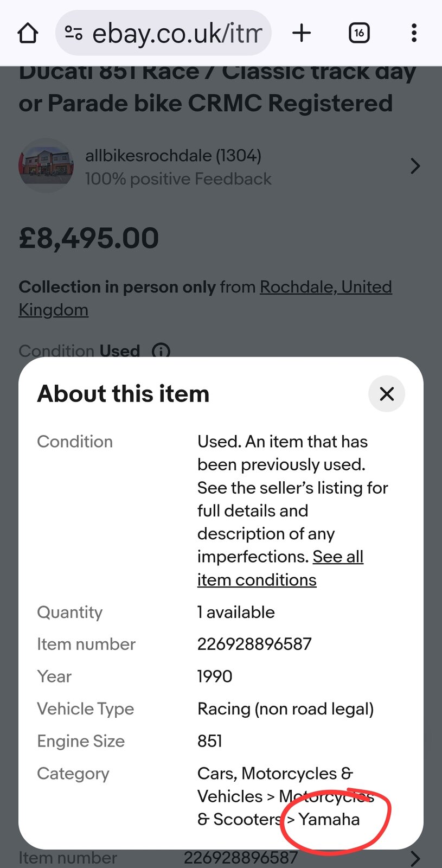Follow See all item conditions link

pyautogui.click(x=280, y=569)
